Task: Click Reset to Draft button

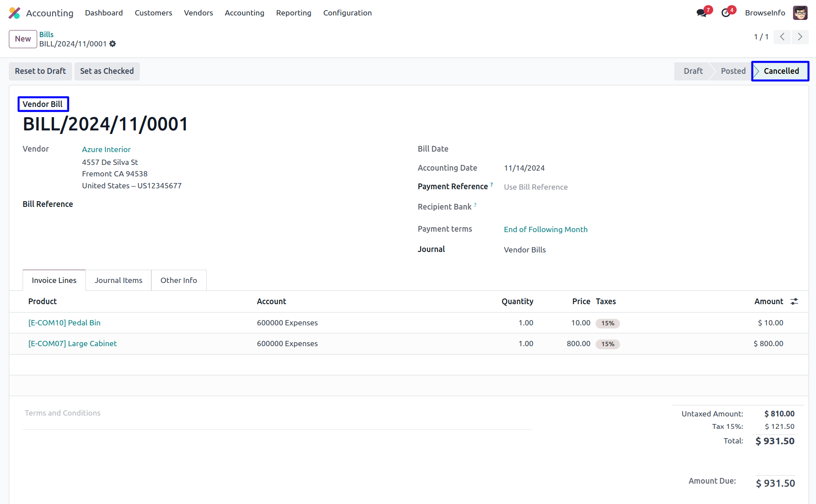Action: point(40,71)
